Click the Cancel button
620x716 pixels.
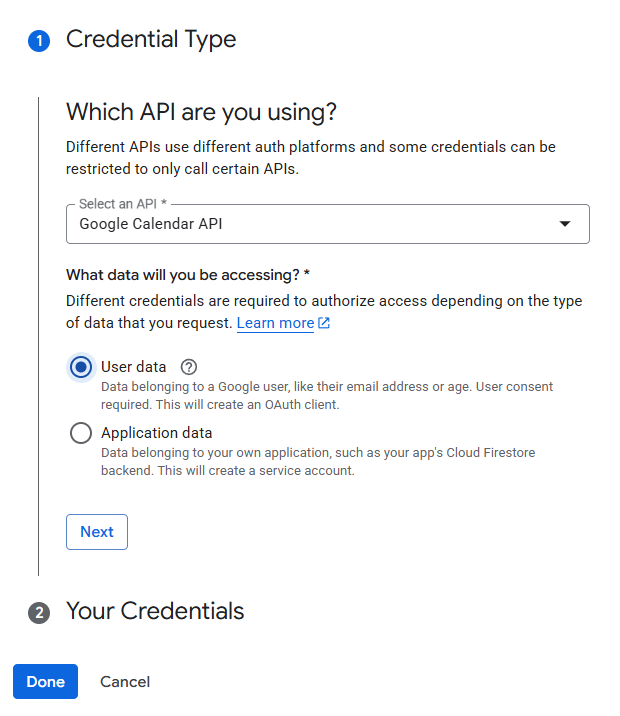click(125, 682)
